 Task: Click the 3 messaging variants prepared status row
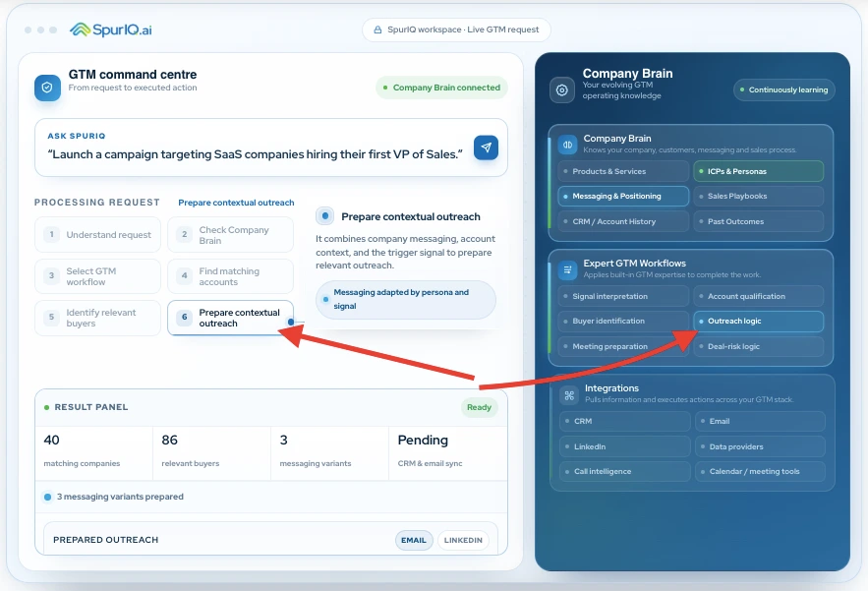[x=271, y=497]
